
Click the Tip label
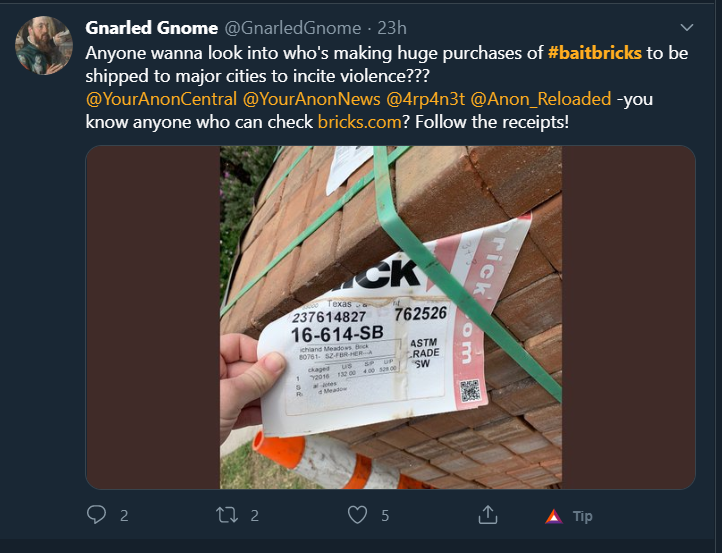pos(582,517)
